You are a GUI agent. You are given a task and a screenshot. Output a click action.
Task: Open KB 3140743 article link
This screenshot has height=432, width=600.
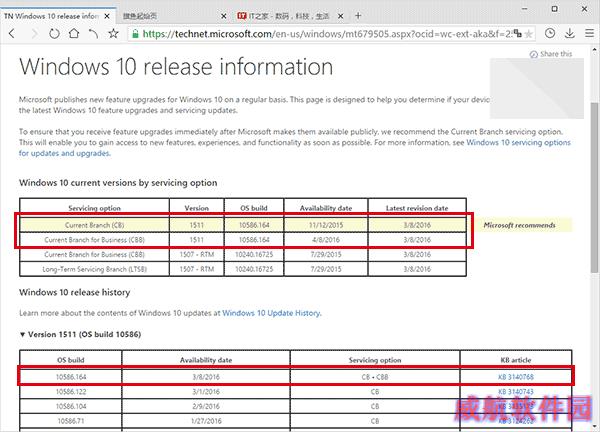pos(515,391)
